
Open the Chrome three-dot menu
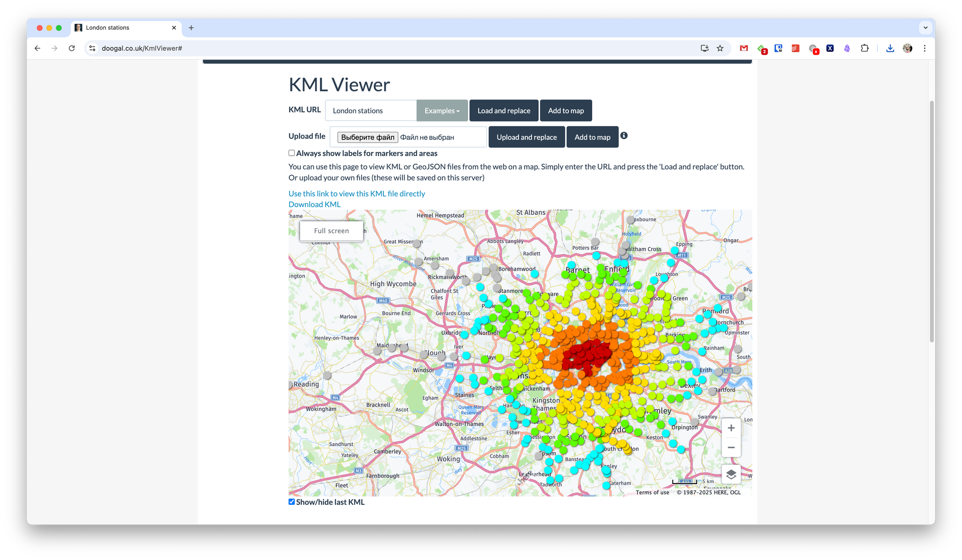[924, 48]
